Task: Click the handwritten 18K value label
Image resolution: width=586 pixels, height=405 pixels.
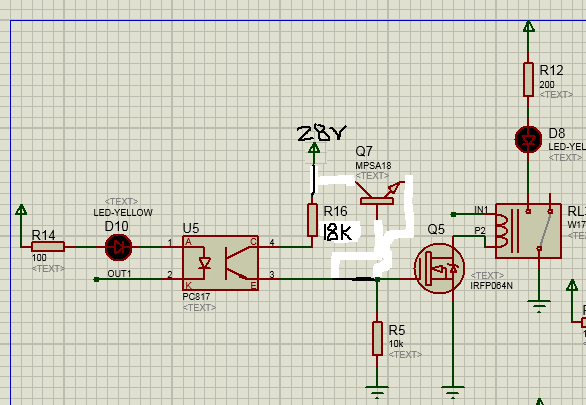Action: [338, 232]
